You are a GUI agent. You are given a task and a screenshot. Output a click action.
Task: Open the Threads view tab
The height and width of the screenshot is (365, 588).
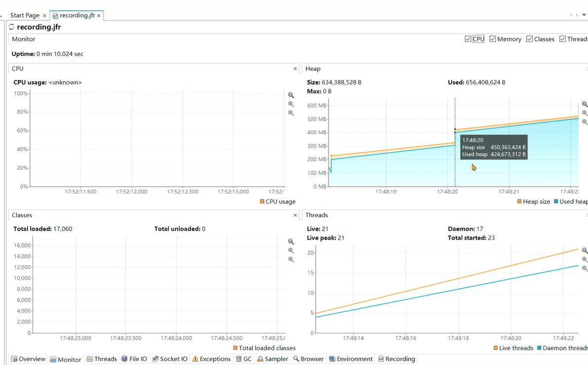(102, 359)
